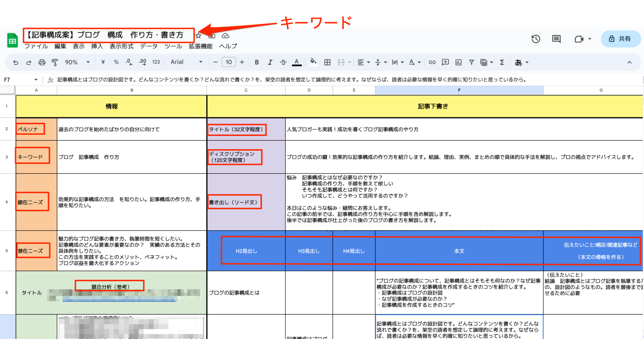Decrease decimal places

(x=129, y=62)
